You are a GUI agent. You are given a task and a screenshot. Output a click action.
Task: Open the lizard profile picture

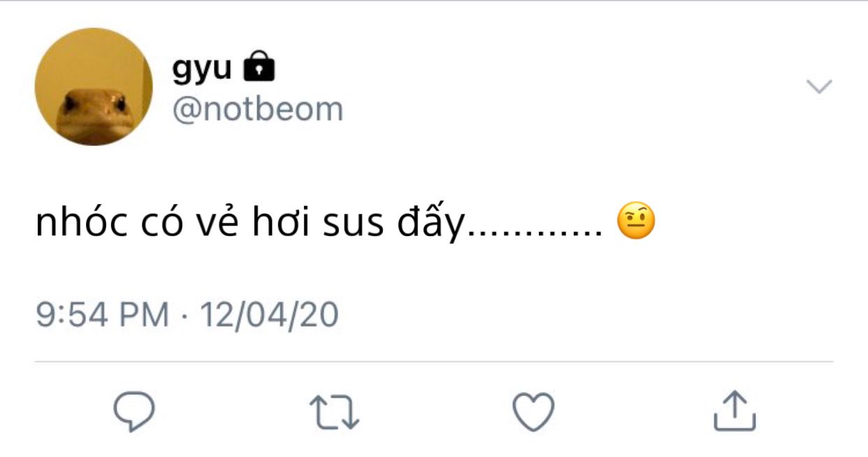(x=94, y=87)
